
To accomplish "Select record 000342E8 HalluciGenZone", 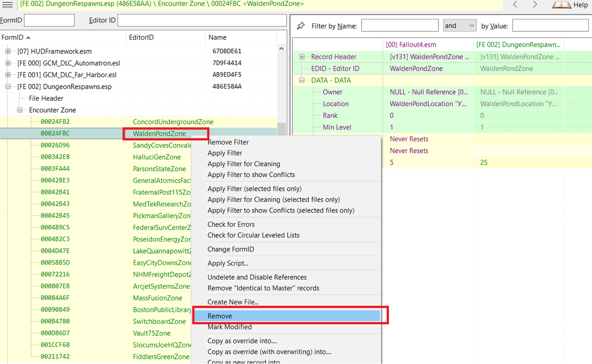I will coord(96,157).
